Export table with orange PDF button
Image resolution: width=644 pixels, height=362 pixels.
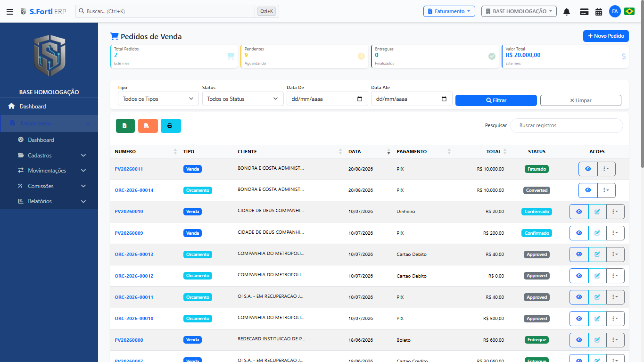point(148,126)
